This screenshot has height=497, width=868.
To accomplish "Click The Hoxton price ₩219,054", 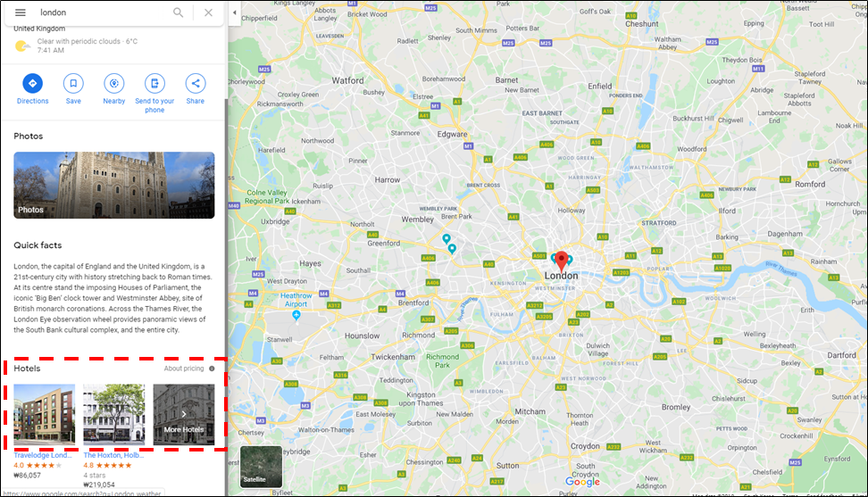I will [99, 485].
